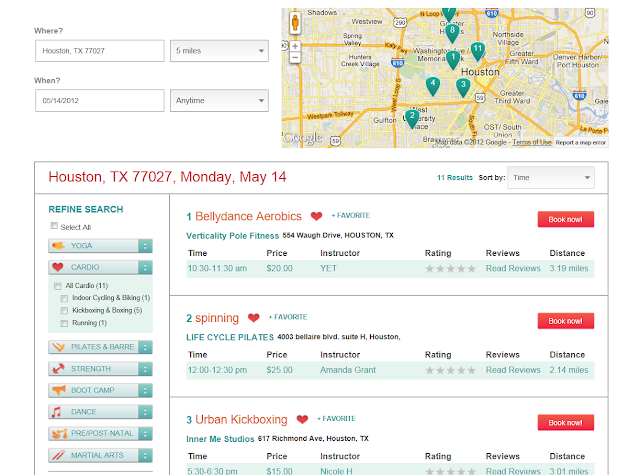This screenshot has height=475, width=640.
Task: Click map marker number 1
Action: point(453,60)
